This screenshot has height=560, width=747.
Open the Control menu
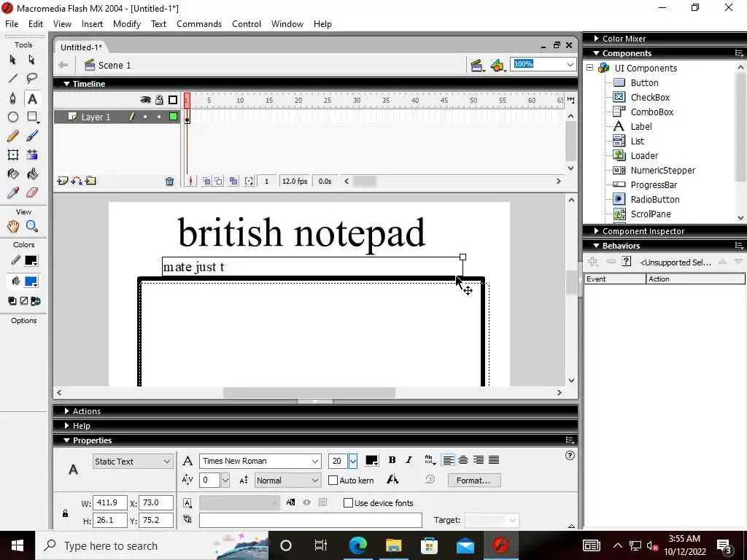coord(247,24)
